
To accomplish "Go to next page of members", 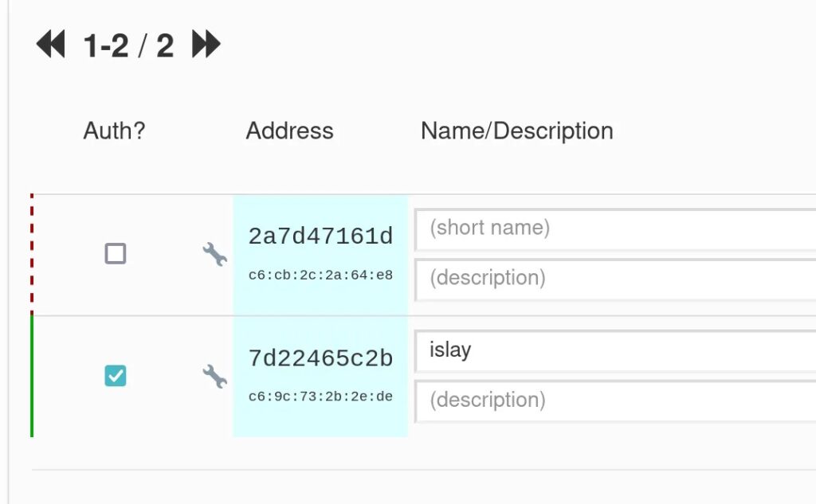I will coord(206,45).
